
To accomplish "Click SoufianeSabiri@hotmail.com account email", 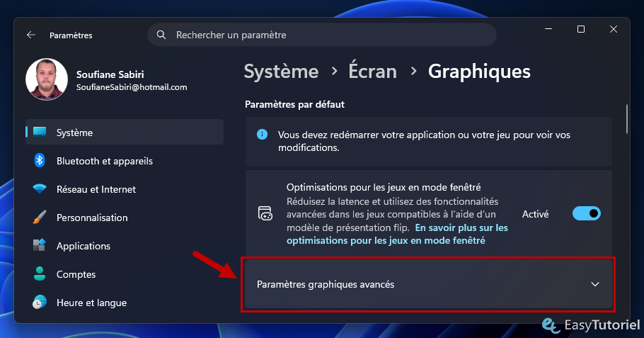I will pyautogui.click(x=132, y=87).
